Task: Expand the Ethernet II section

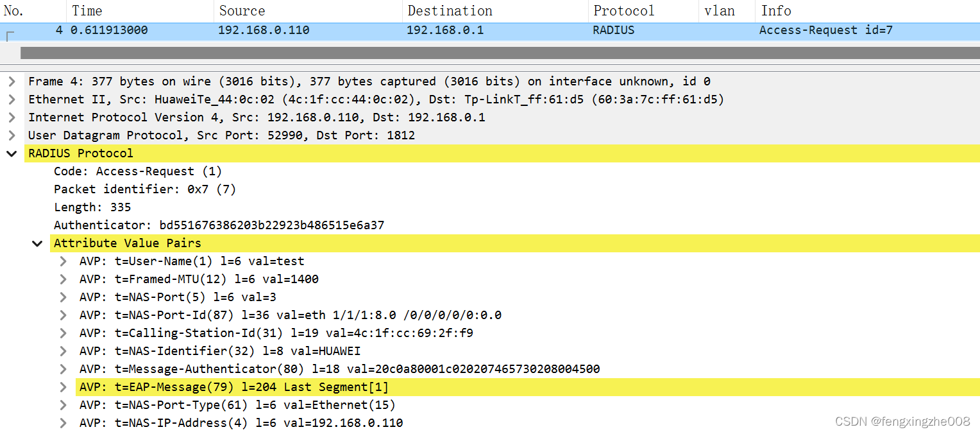Action: (12, 99)
